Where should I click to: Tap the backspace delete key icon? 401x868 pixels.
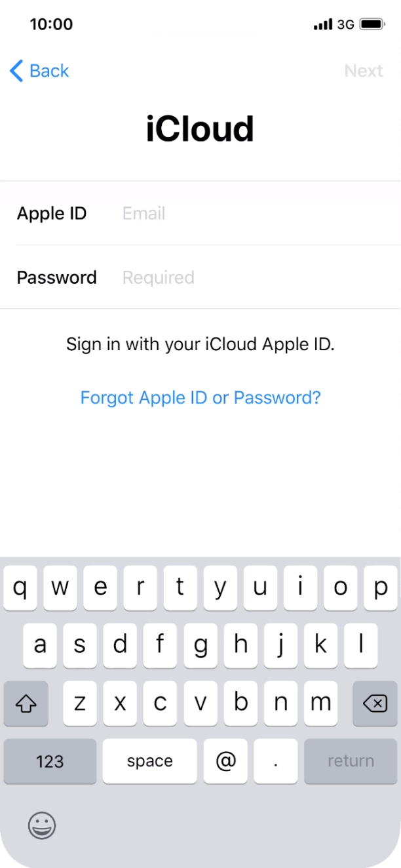click(375, 703)
